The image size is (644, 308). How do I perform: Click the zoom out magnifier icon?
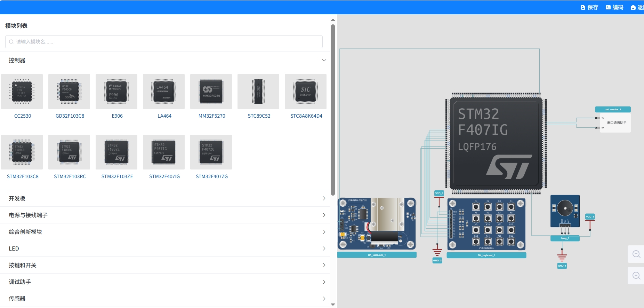pyautogui.click(x=636, y=254)
